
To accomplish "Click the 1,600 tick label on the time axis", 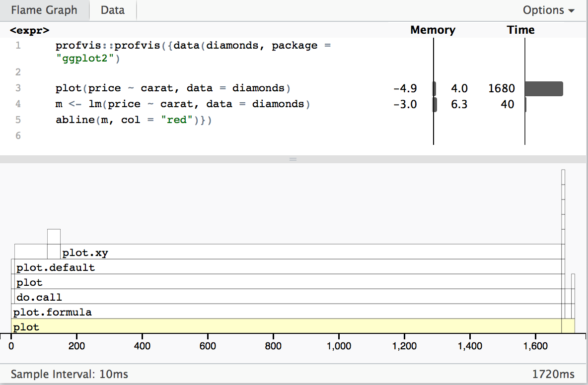I will [535, 346].
